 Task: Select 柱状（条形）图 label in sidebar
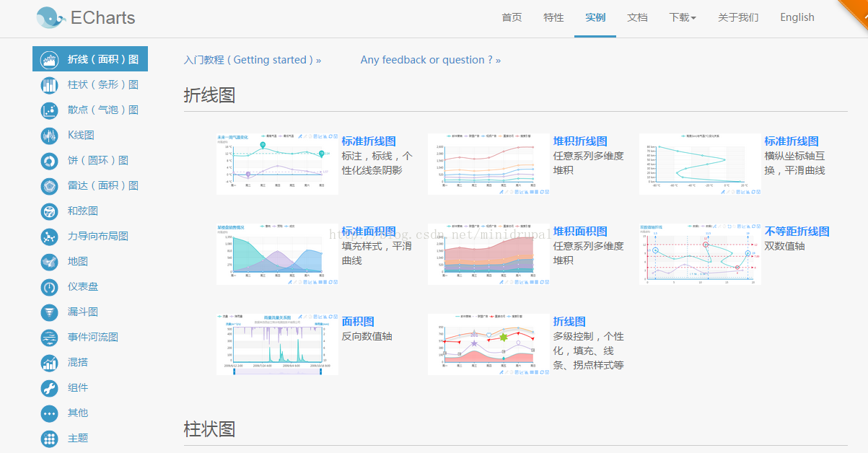click(x=103, y=85)
